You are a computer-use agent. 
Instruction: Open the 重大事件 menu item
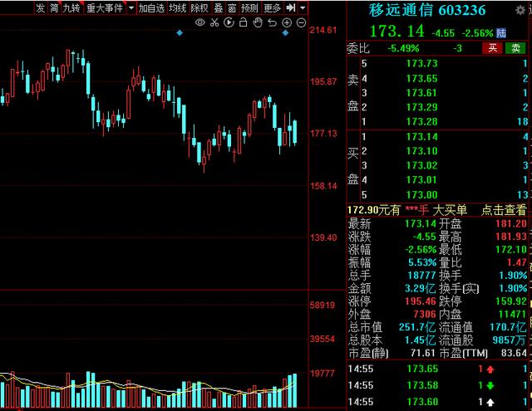(105, 7)
